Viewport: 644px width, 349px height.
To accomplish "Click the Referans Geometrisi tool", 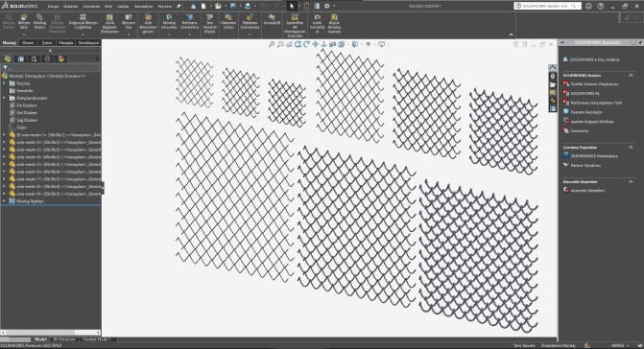I will click(x=189, y=22).
